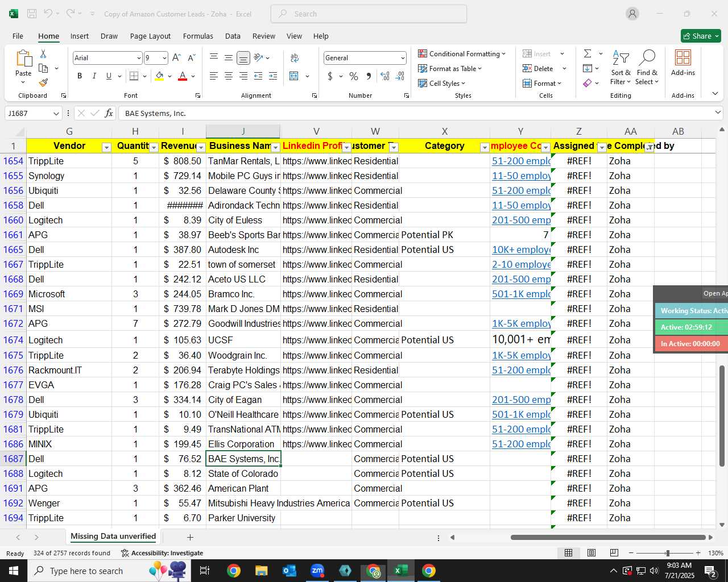Apply center horizontal alignment

[229, 76]
